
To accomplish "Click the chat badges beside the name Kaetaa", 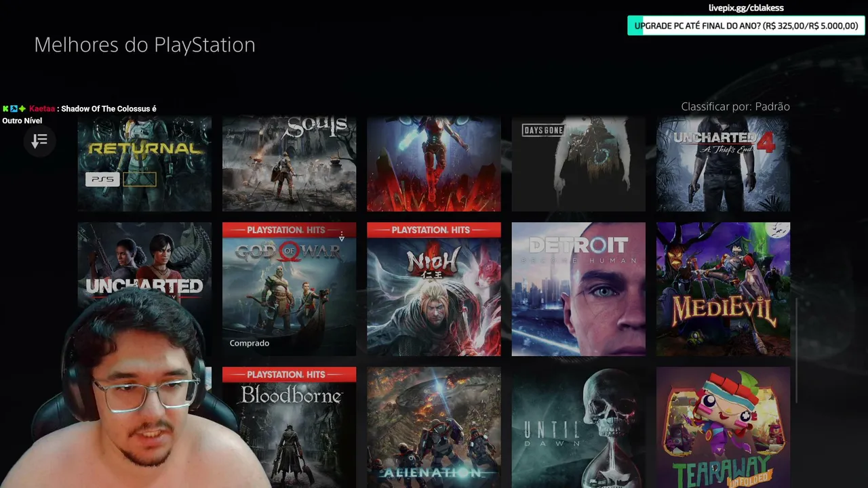I will [x=14, y=108].
